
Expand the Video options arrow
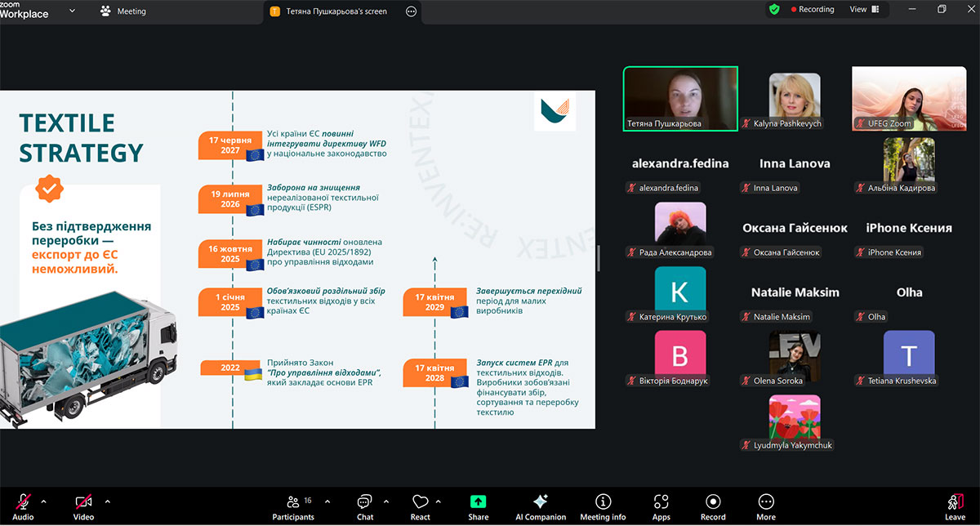coord(107,501)
